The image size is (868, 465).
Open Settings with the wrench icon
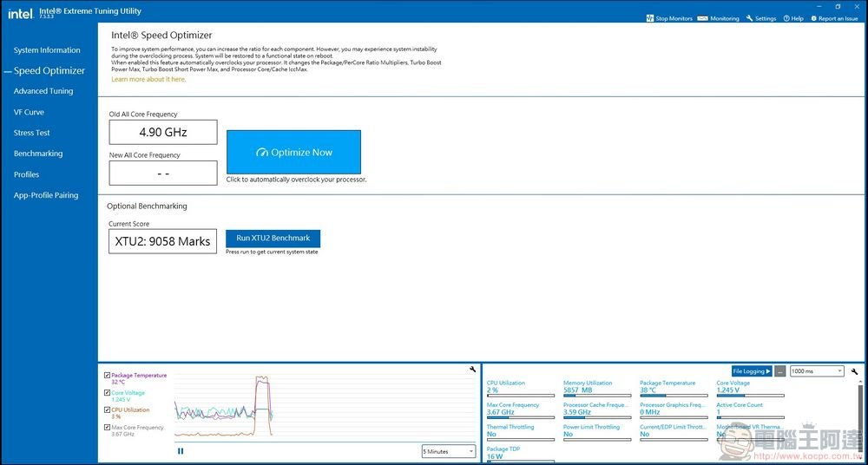point(761,18)
